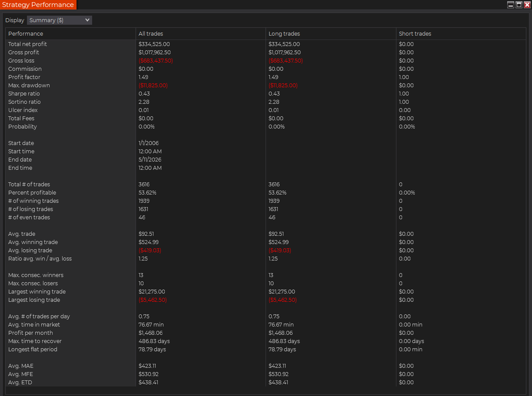Click Long trades Gross profit $1,017,962.50
The height and width of the screenshot is (396, 532).
(285, 53)
